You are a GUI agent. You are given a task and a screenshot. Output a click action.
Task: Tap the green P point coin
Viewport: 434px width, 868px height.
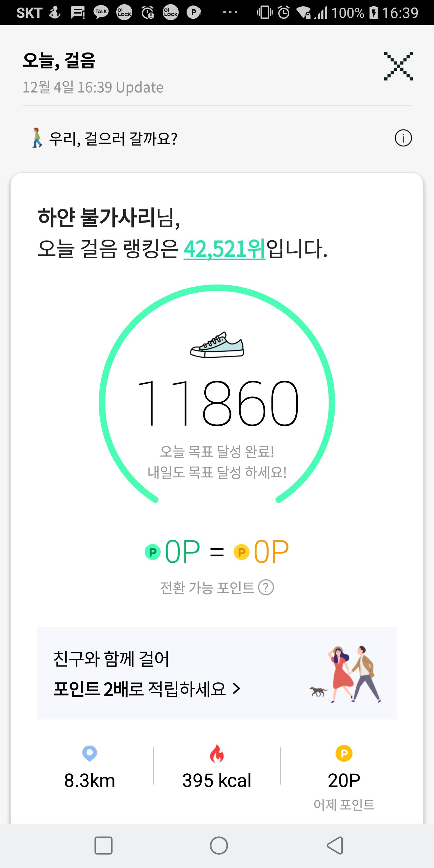pos(153,552)
